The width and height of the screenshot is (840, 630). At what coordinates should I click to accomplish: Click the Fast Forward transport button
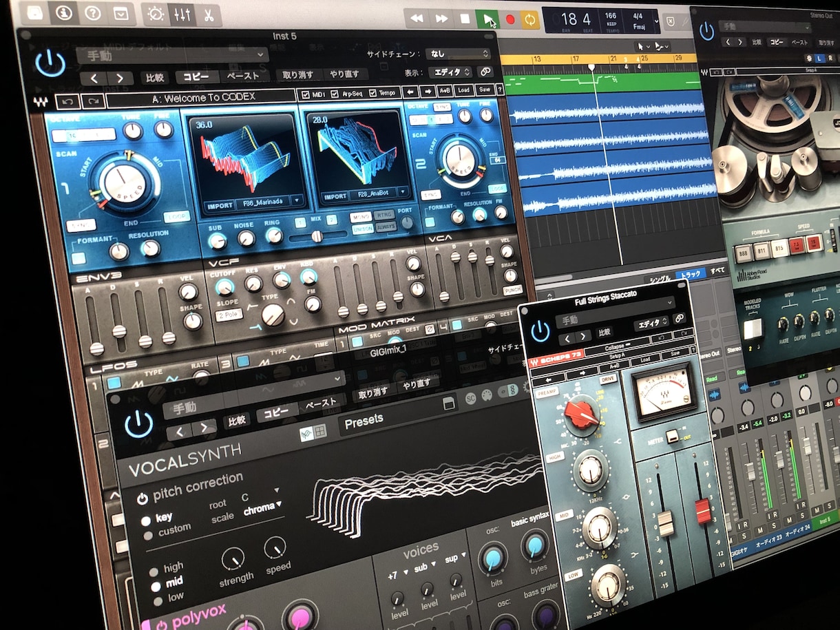tap(441, 19)
